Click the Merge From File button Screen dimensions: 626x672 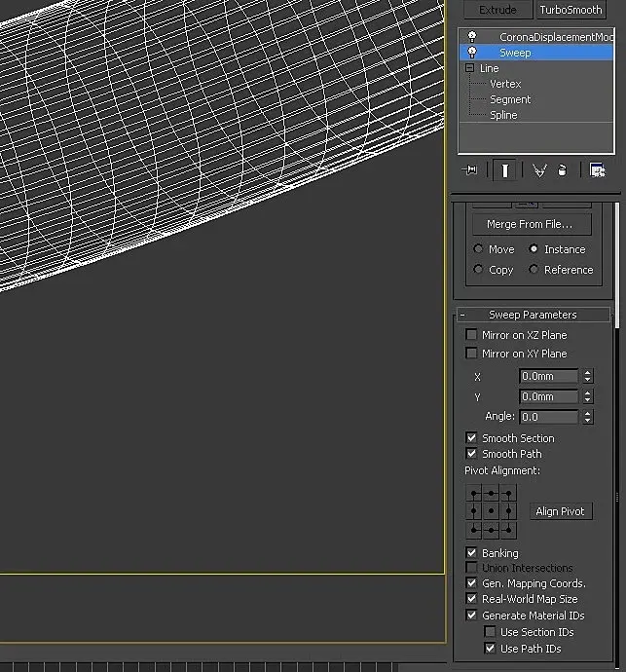(530, 224)
